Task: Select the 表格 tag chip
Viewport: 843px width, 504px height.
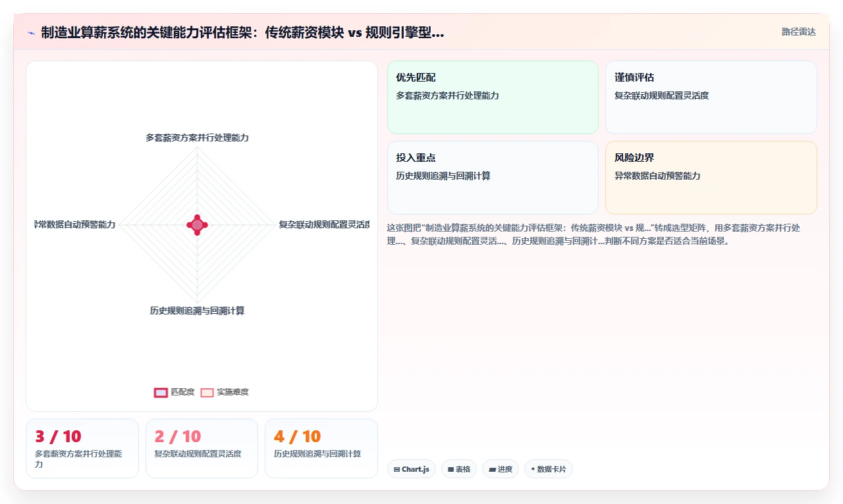Action: (x=459, y=469)
